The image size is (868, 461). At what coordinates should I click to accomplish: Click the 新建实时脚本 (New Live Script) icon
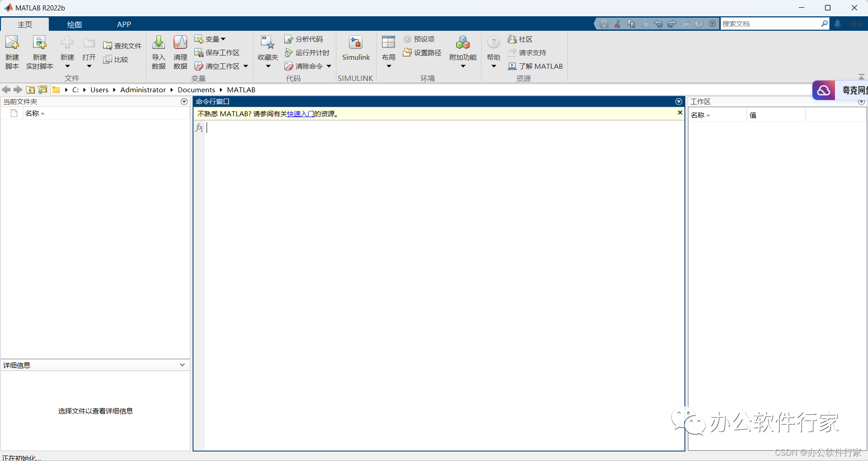click(40, 43)
